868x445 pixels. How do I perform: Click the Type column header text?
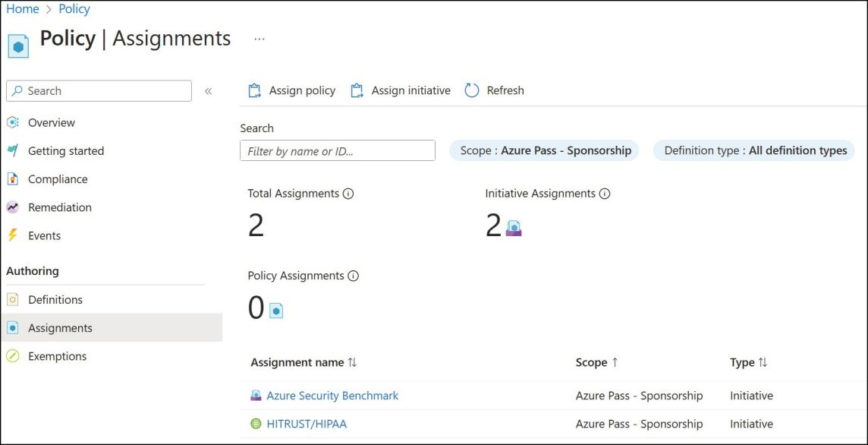click(x=742, y=362)
